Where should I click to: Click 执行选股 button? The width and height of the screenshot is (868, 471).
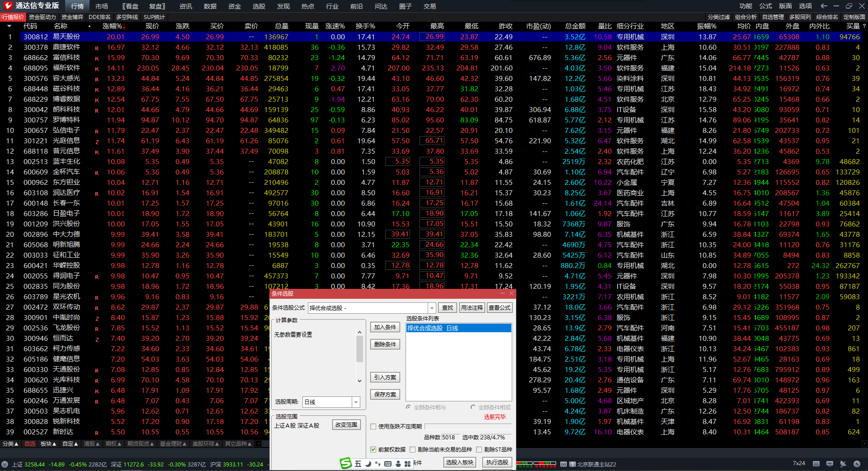click(x=497, y=462)
